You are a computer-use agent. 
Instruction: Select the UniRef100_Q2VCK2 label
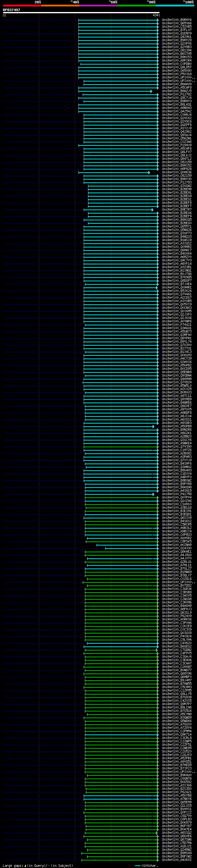(x=177, y=118)
